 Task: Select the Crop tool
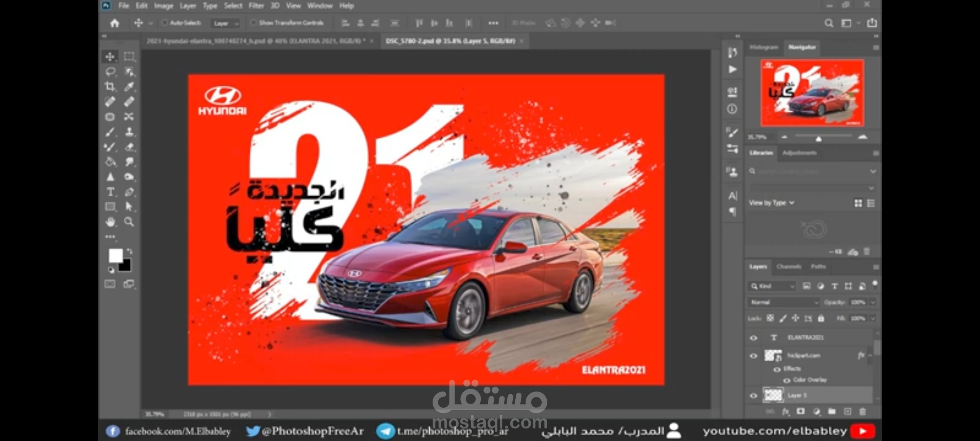coord(110,86)
